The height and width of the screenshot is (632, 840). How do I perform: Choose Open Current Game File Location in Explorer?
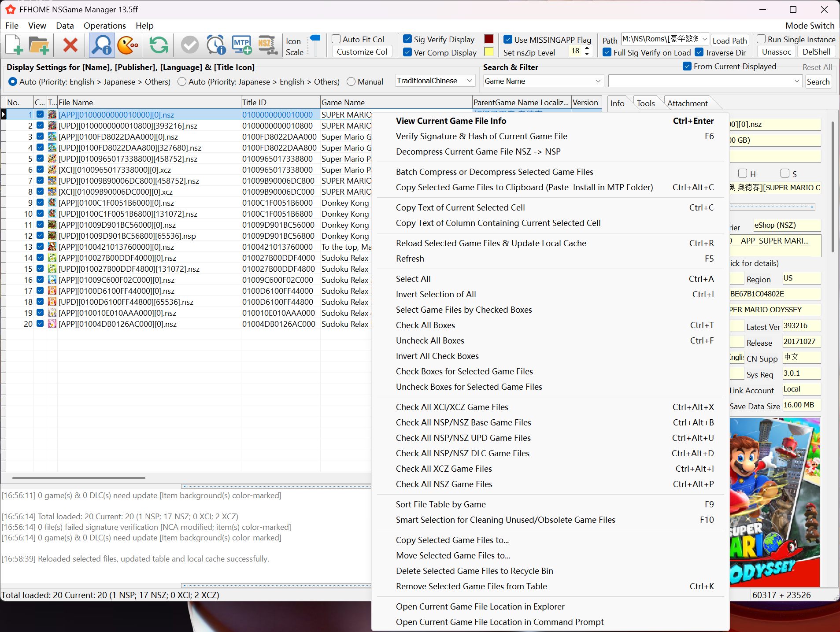tap(551, 606)
